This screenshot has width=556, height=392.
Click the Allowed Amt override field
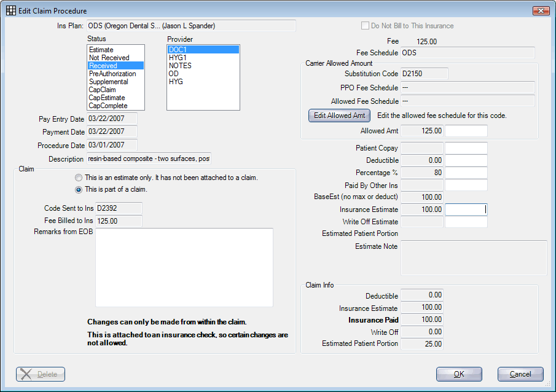tap(466, 131)
